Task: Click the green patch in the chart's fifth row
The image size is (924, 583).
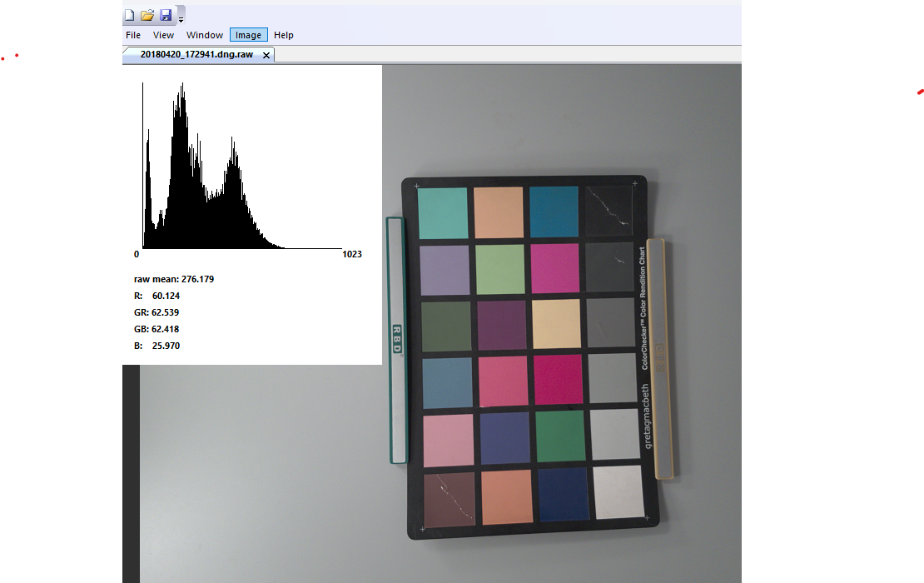Action: [560, 436]
